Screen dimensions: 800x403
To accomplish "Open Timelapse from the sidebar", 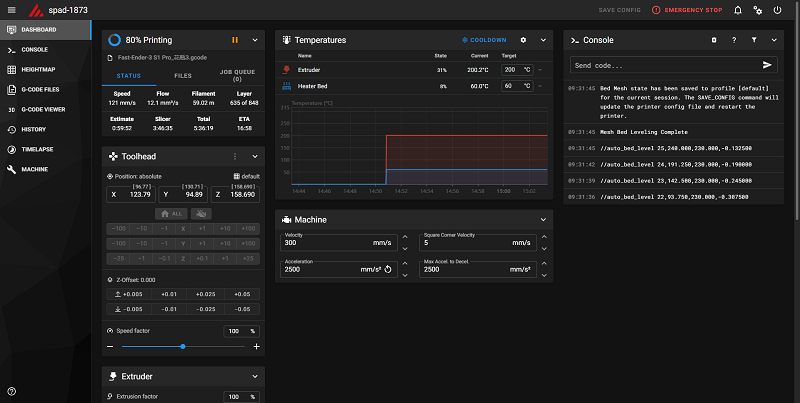I will 45,149.
